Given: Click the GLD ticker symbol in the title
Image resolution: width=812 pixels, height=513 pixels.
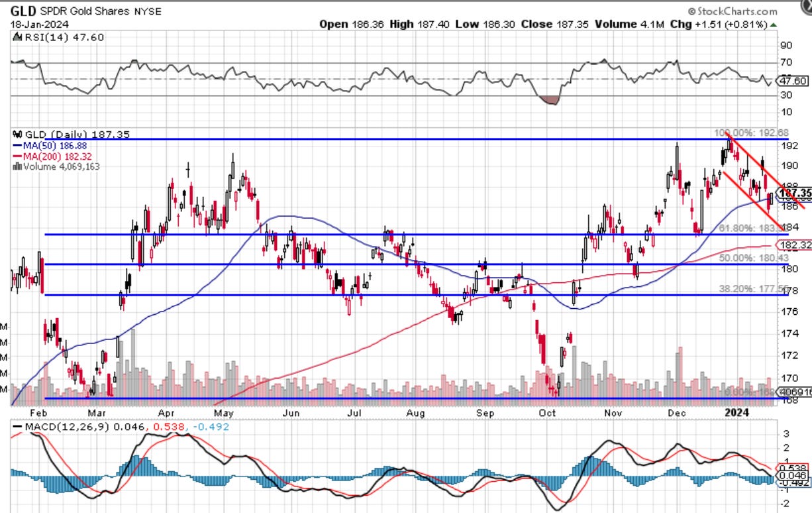Looking at the screenshot, I should click(23, 11).
